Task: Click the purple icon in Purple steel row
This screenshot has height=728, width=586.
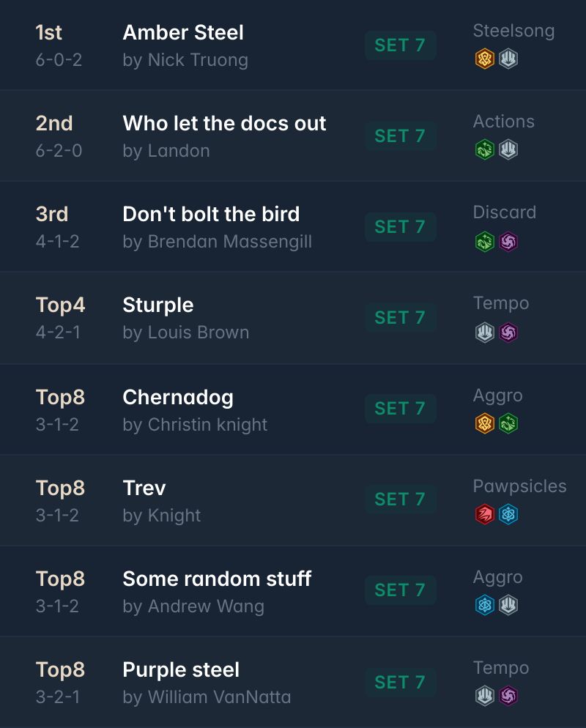Action: pos(508,696)
